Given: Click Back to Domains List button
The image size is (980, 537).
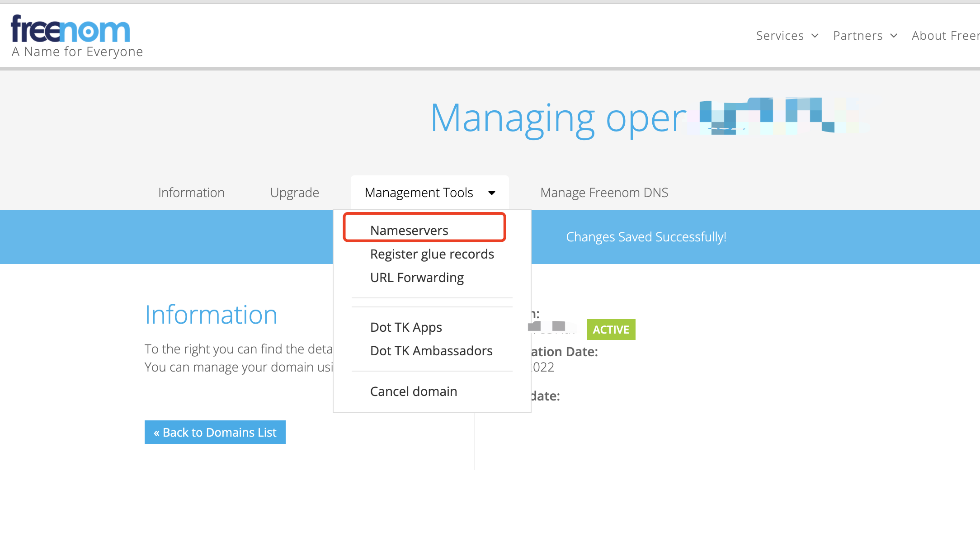Looking at the screenshot, I should tap(215, 433).
